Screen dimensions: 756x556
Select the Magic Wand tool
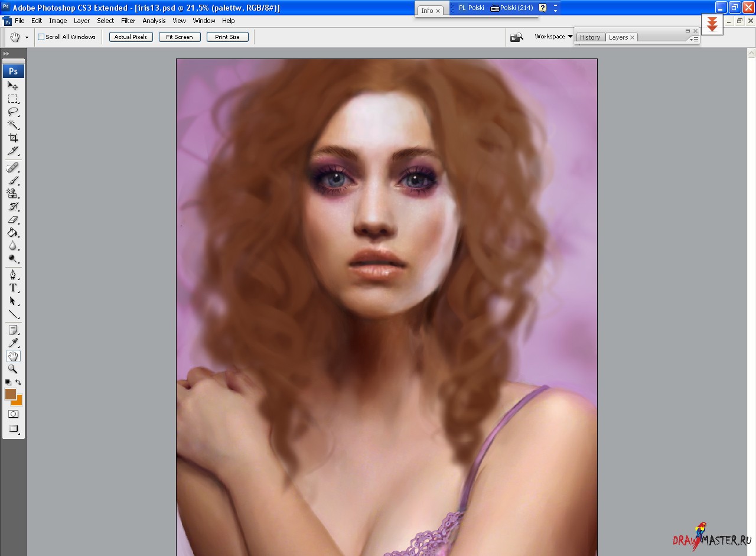[x=13, y=125]
